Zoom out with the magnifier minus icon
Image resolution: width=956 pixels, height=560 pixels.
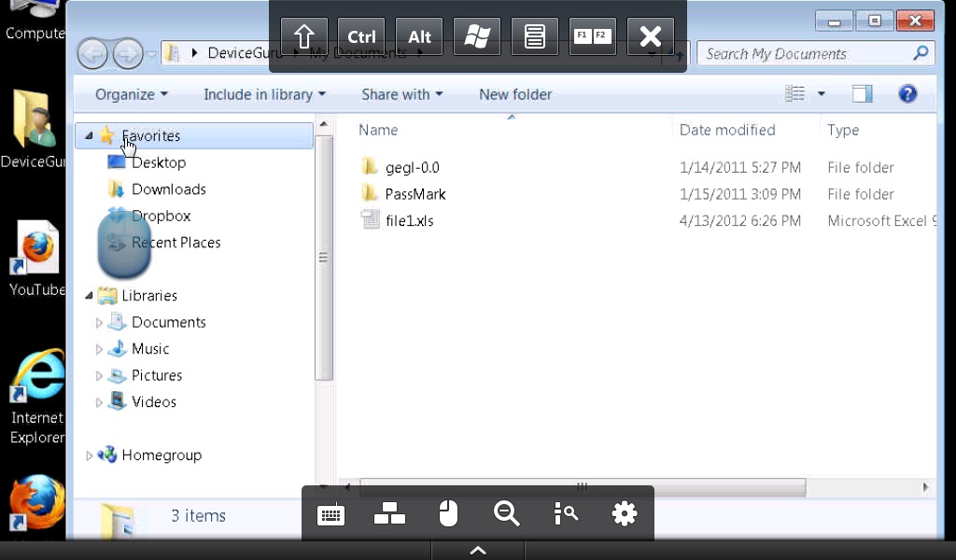507,513
